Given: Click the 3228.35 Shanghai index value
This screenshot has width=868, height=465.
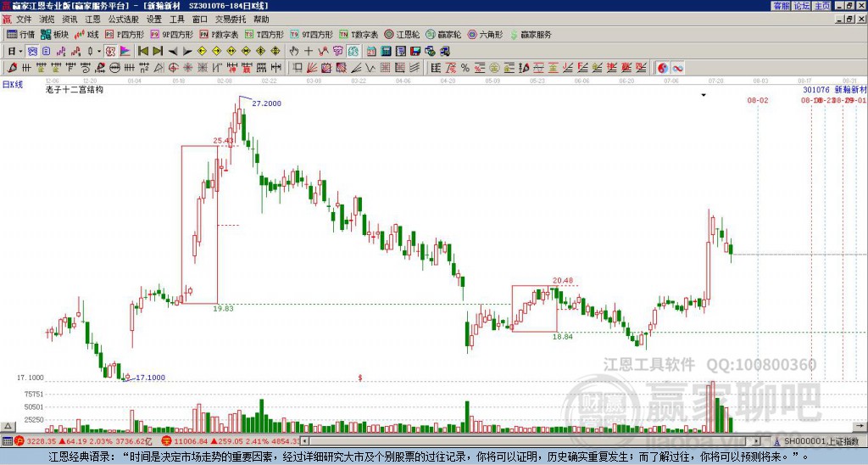Looking at the screenshot, I should click(42, 441).
